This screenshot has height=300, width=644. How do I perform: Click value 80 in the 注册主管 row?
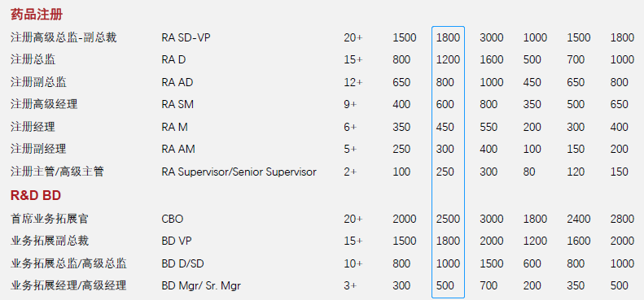(x=529, y=172)
